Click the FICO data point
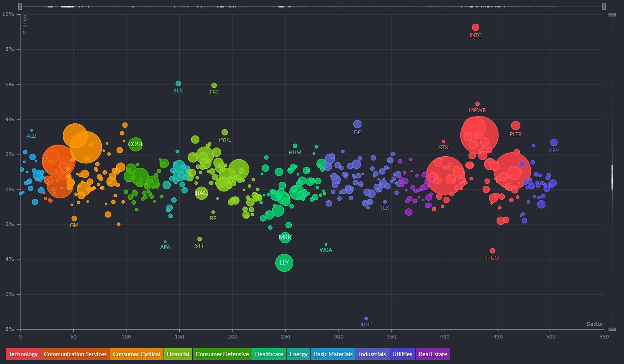 coord(492,251)
